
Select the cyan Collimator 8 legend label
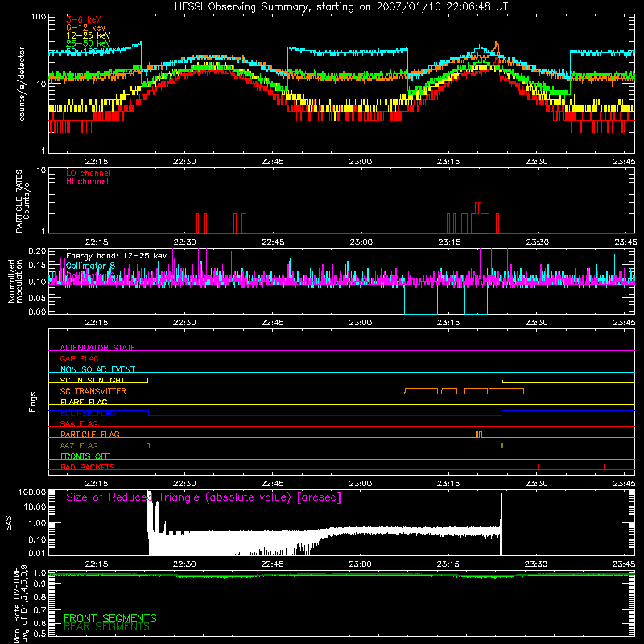pyautogui.click(x=90, y=266)
